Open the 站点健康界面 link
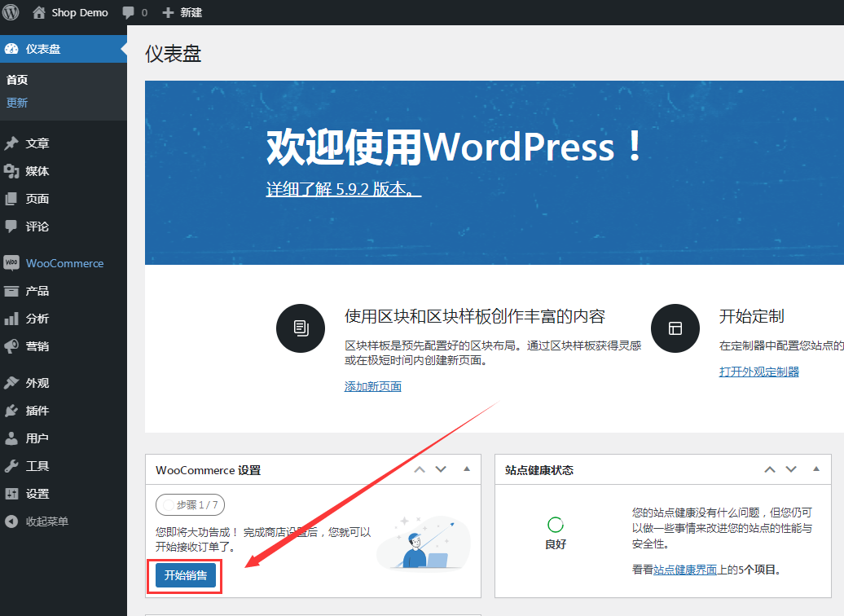Viewport: 844px width, 616px height. coord(685,570)
